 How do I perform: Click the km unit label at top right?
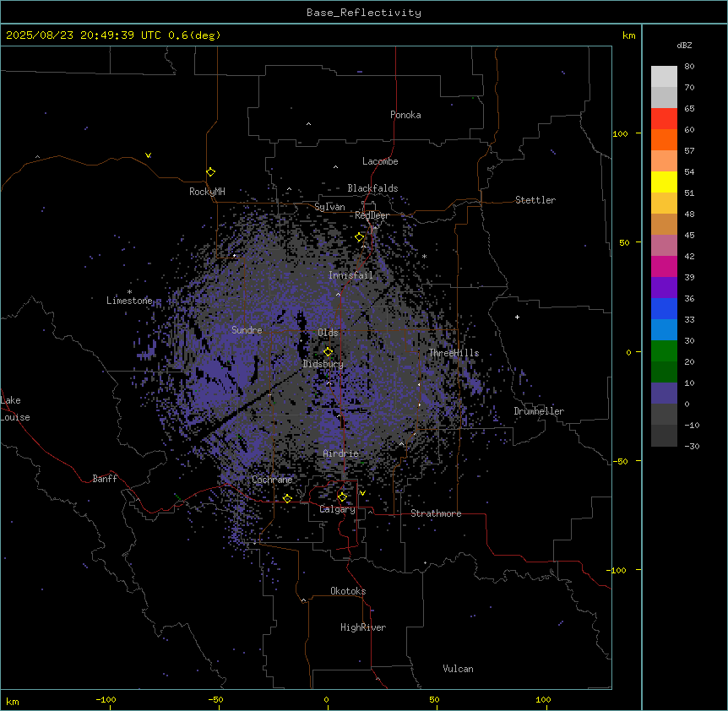coord(629,35)
